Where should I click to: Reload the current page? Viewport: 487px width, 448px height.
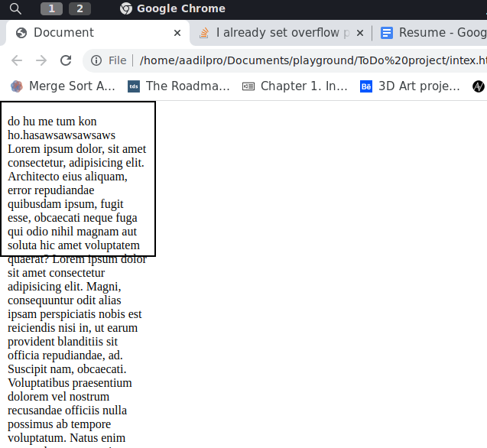[66, 60]
